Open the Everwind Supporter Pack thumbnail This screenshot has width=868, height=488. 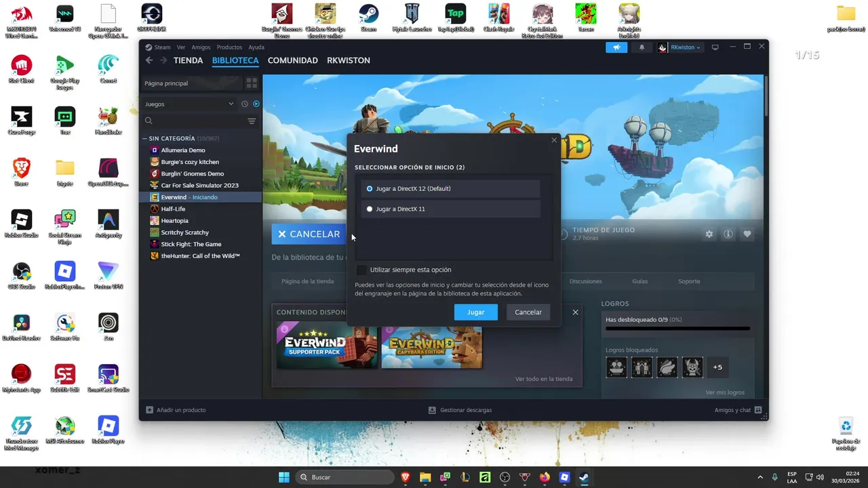click(327, 346)
